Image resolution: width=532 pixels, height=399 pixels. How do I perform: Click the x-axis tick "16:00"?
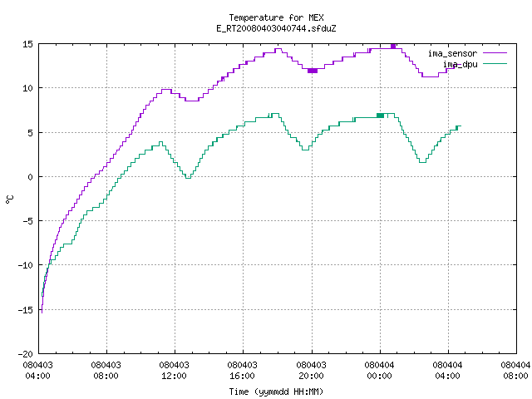click(243, 376)
